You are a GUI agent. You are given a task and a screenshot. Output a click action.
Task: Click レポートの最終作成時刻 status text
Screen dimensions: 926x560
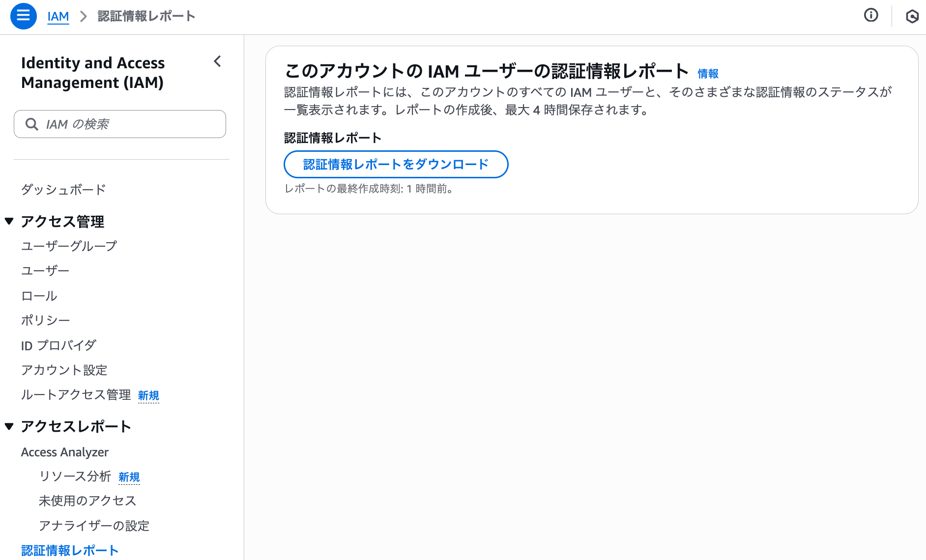coord(369,189)
